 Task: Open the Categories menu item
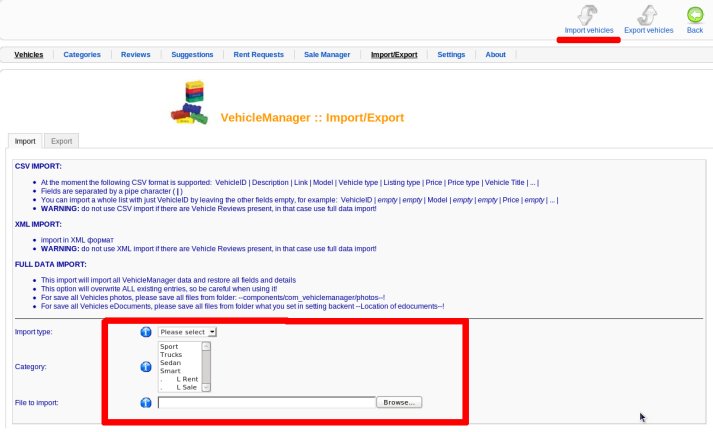82,55
